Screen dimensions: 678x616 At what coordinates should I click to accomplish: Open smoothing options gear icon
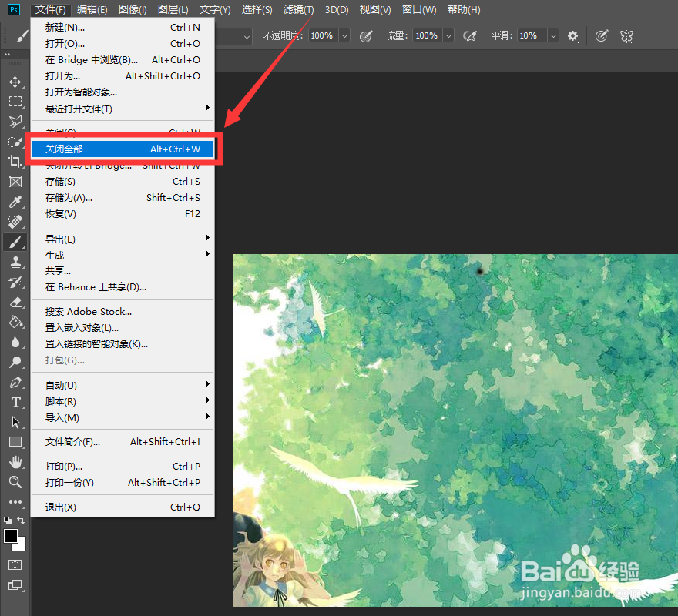(573, 36)
